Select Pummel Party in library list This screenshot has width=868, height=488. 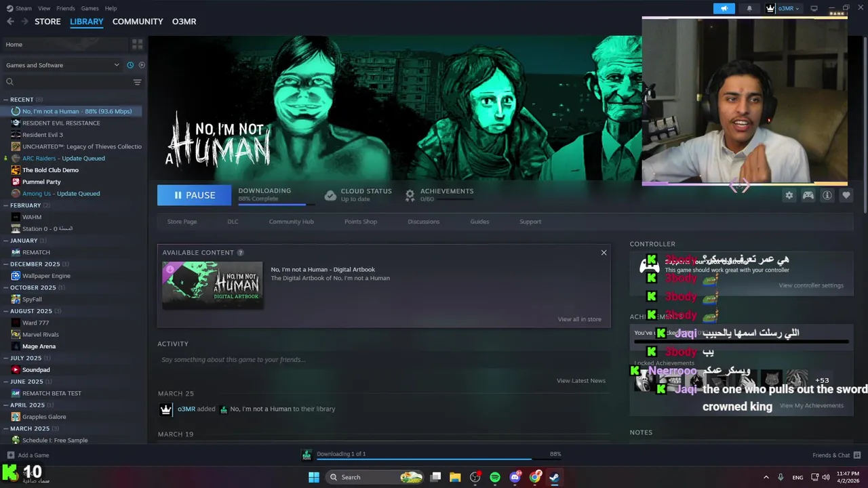[41, 182]
